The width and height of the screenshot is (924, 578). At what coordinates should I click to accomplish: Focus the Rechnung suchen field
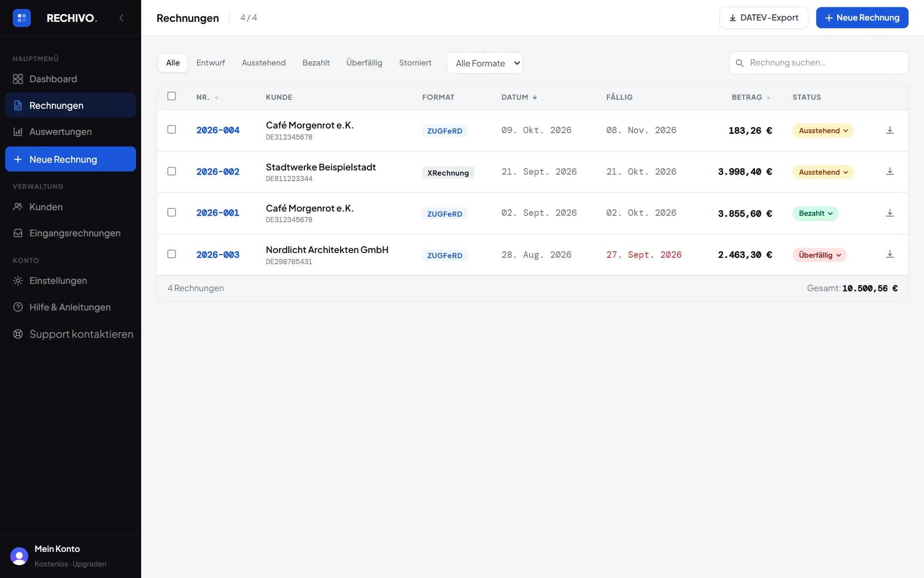click(x=818, y=63)
